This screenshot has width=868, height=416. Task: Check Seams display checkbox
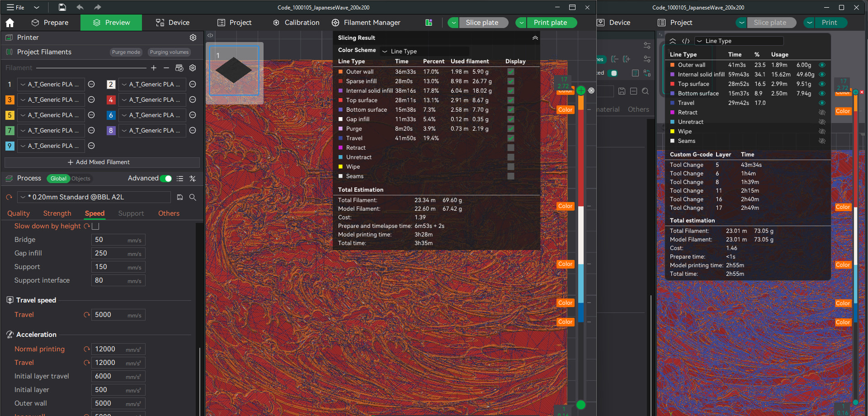(x=511, y=176)
